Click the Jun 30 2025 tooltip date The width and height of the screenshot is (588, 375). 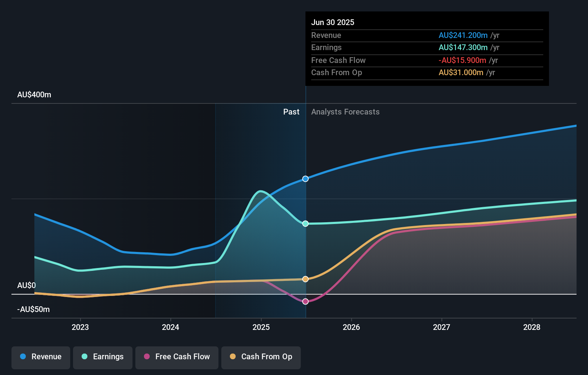coord(333,22)
